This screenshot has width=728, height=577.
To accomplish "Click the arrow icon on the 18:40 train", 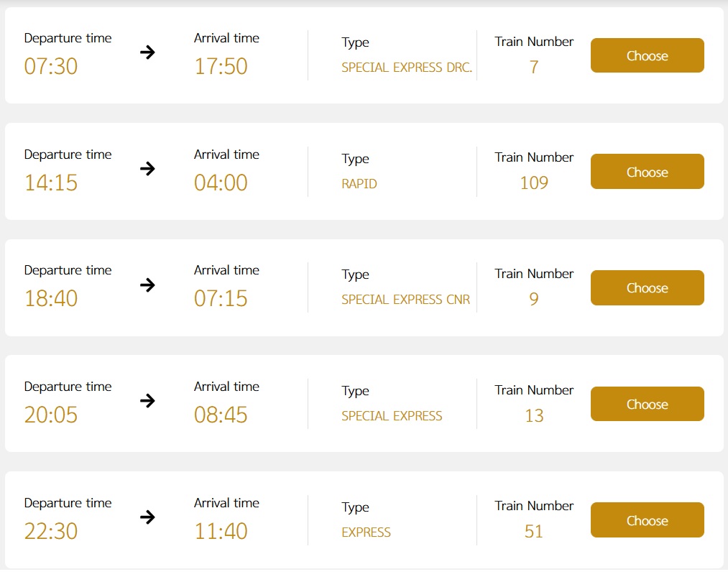I will coord(147,285).
